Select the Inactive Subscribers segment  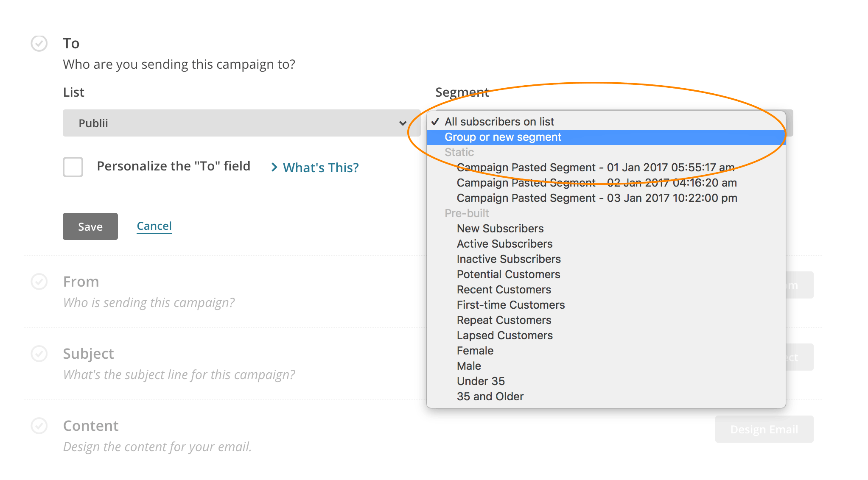click(x=508, y=259)
